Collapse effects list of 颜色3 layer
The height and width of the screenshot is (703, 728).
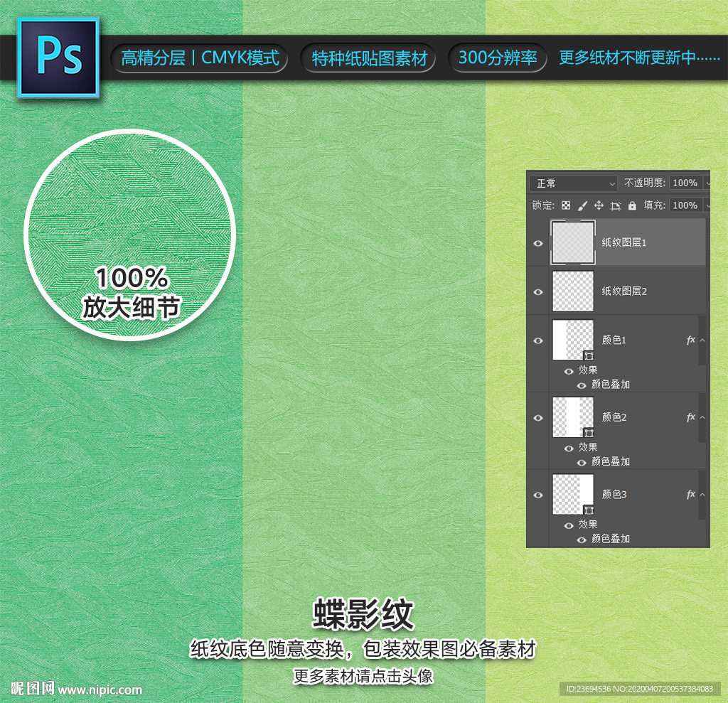pyautogui.click(x=702, y=494)
